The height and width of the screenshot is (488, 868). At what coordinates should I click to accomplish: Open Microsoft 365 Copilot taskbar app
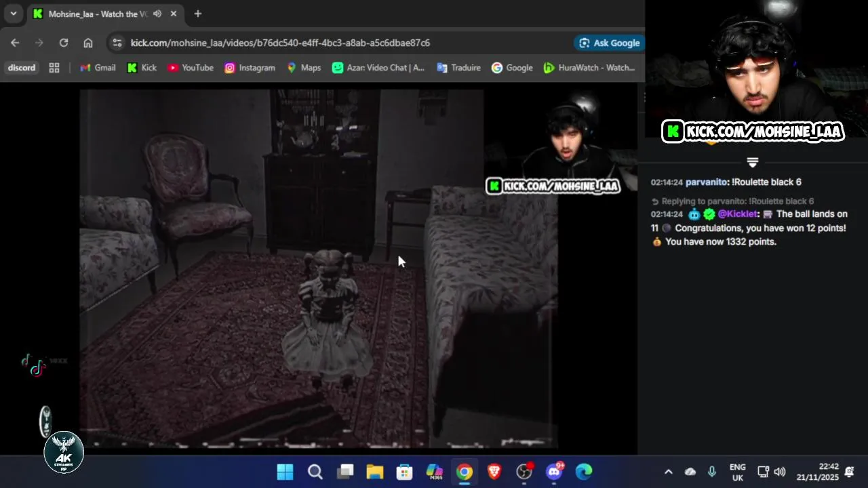tap(435, 472)
